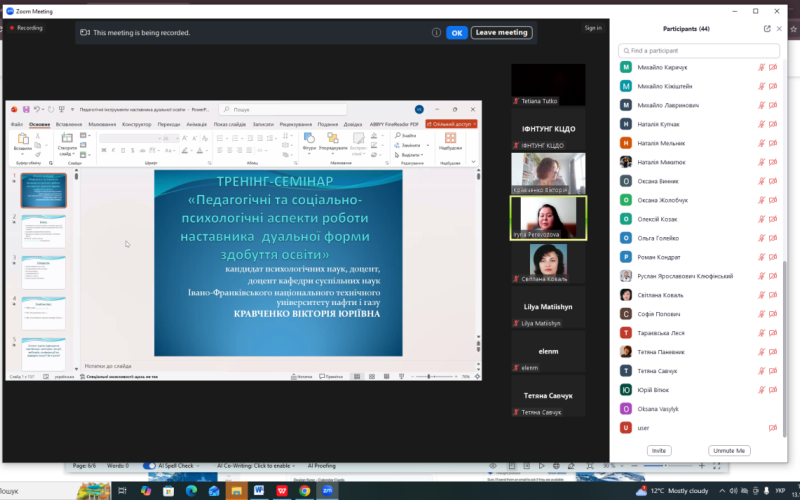The image size is (800, 500).
Task: Click zoom-out minus in background document status bar
Action: pos(634,466)
